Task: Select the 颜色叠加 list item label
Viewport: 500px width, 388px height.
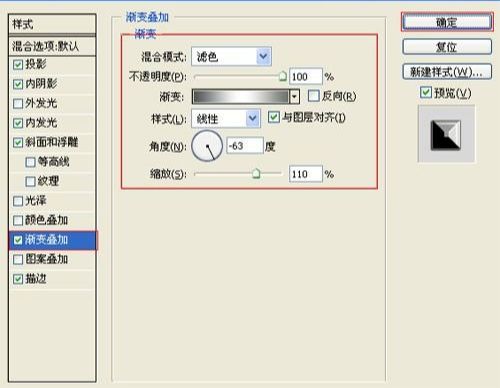Action: [x=47, y=220]
